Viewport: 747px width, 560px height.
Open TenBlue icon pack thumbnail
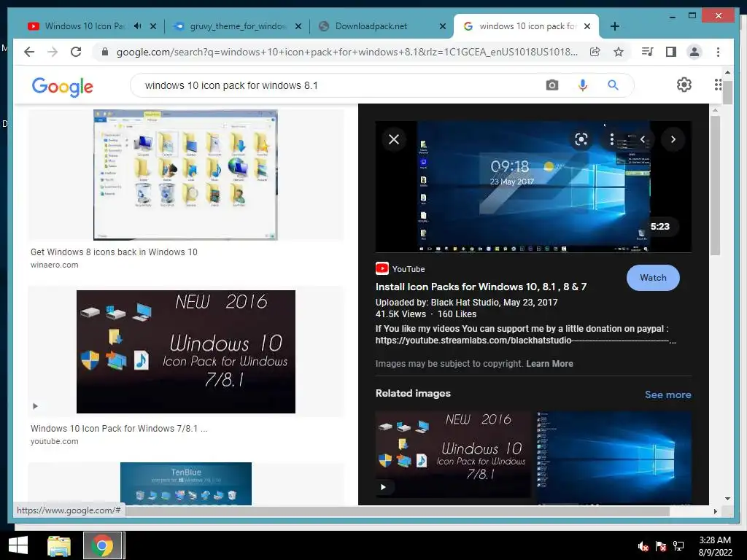coord(186,483)
